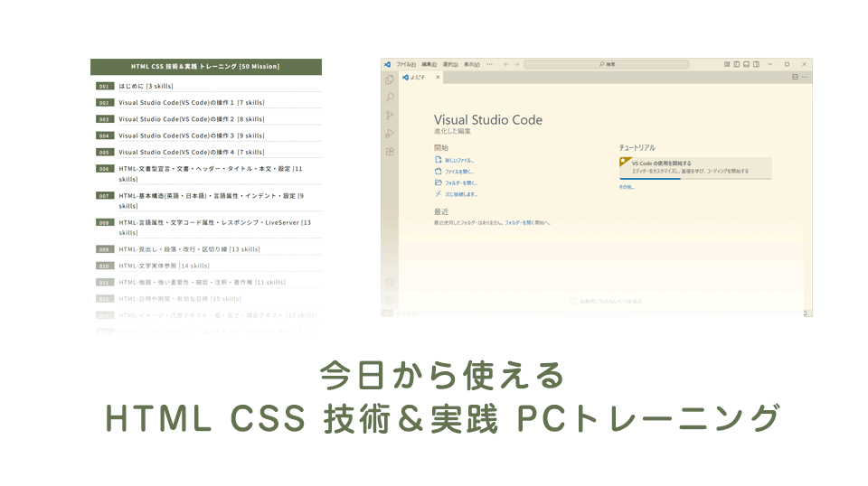Open the Search view in activity bar
This screenshot has width=868, height=486.
pos(390,98)
